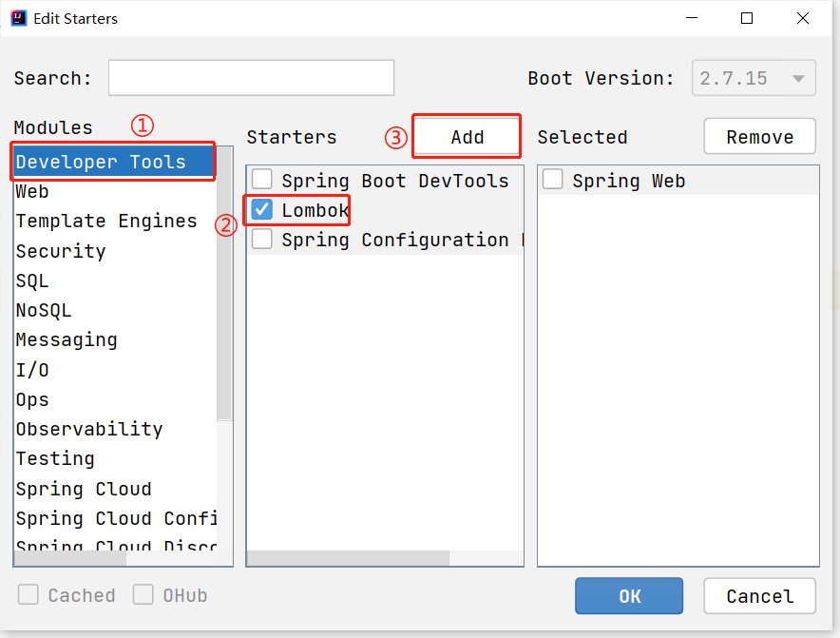This screenshot has width=840, height=638.
Task: Select the Messaging module
Action: click(x=115, y=339)
